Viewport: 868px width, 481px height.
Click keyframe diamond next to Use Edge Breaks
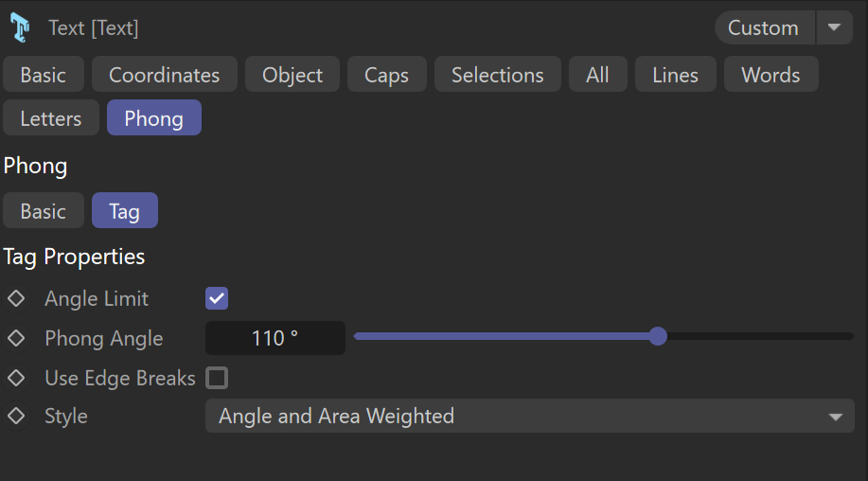coord(16,378)
